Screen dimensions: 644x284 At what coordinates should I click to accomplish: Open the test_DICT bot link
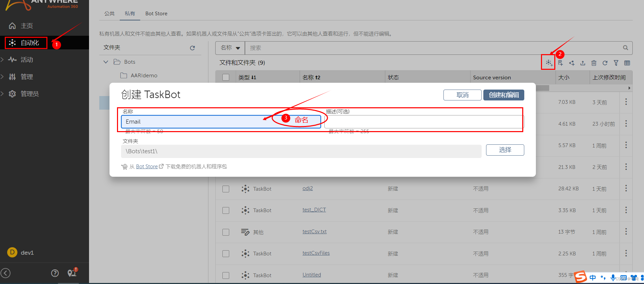tap(314, 210)
